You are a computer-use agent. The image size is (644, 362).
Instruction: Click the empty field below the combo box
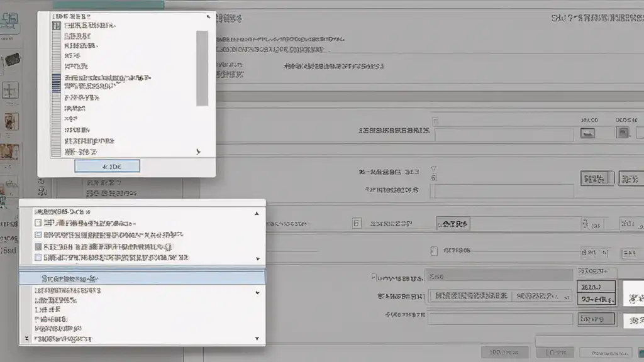[500, 318]
